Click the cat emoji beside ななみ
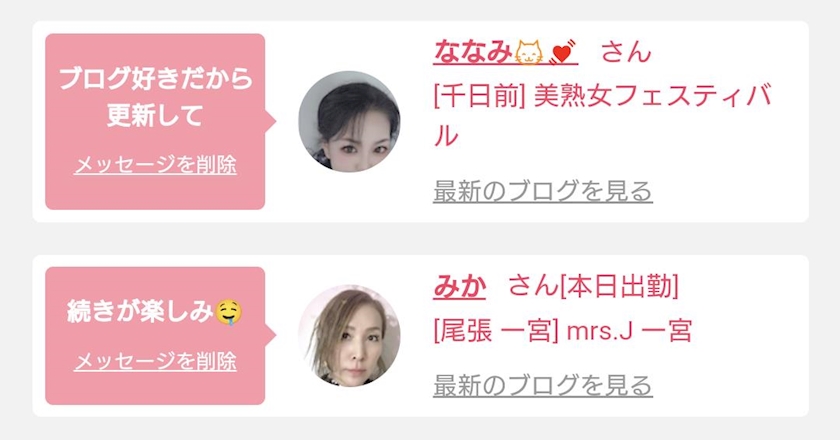The width and height of the screenshot is (840, 440). pos(529,53)
